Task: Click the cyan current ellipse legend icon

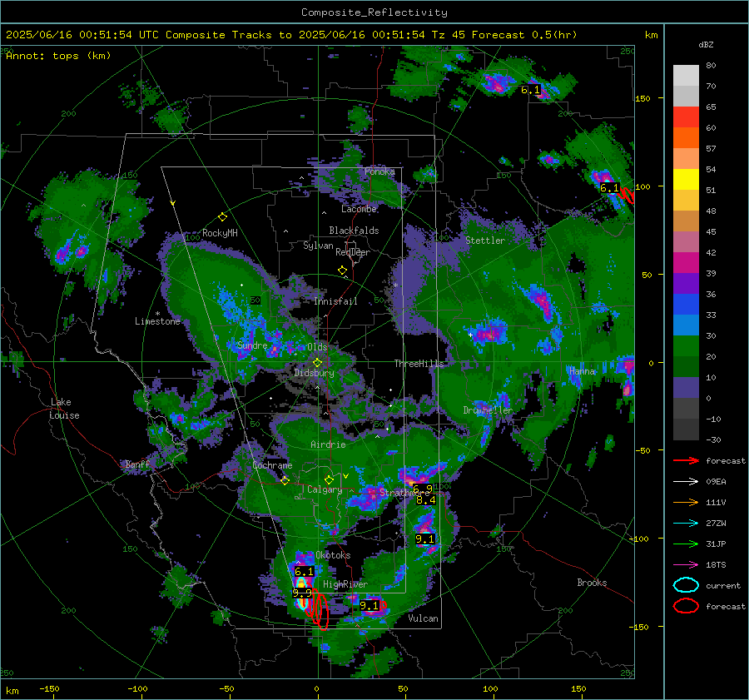Action: click(686, 585)
